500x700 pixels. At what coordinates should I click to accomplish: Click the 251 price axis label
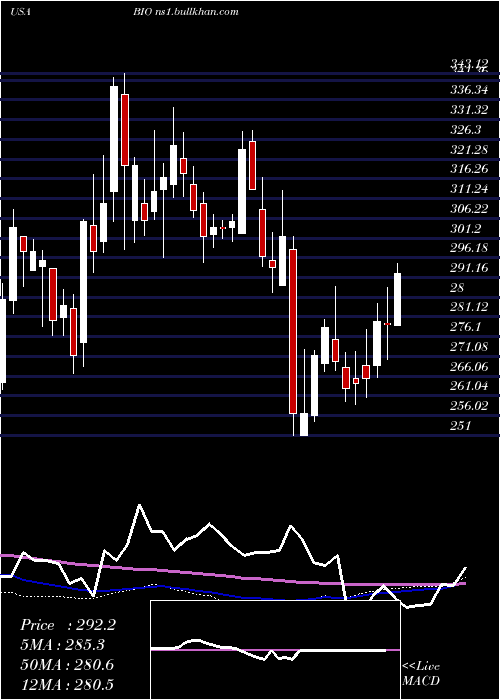pos(461,425)
